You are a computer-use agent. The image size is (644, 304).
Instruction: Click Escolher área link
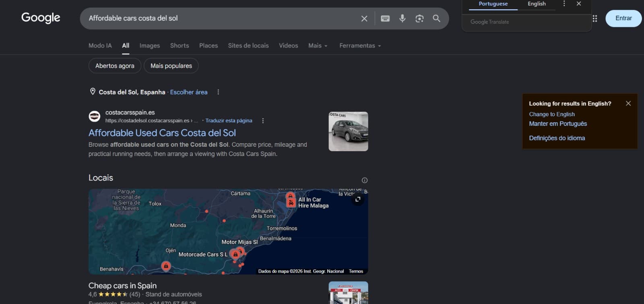[x=189, y=92]
